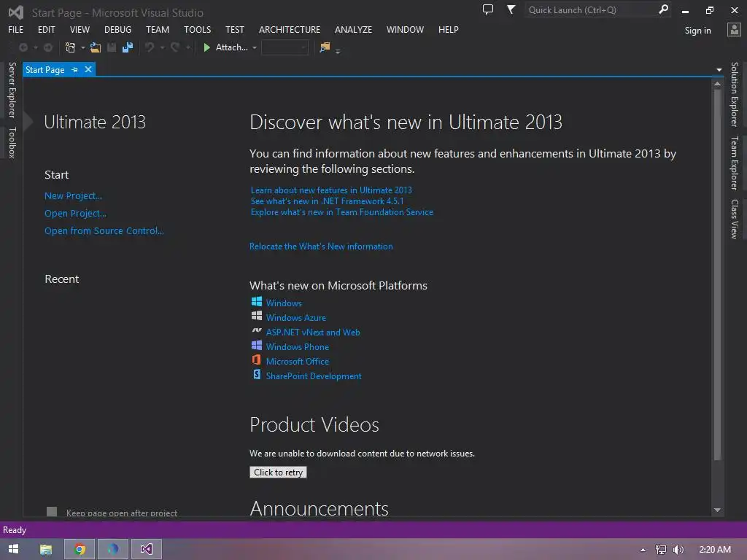Click the volume speaker tray icon
This screenshot has height=560, width=747.
(x=678, y=550)
